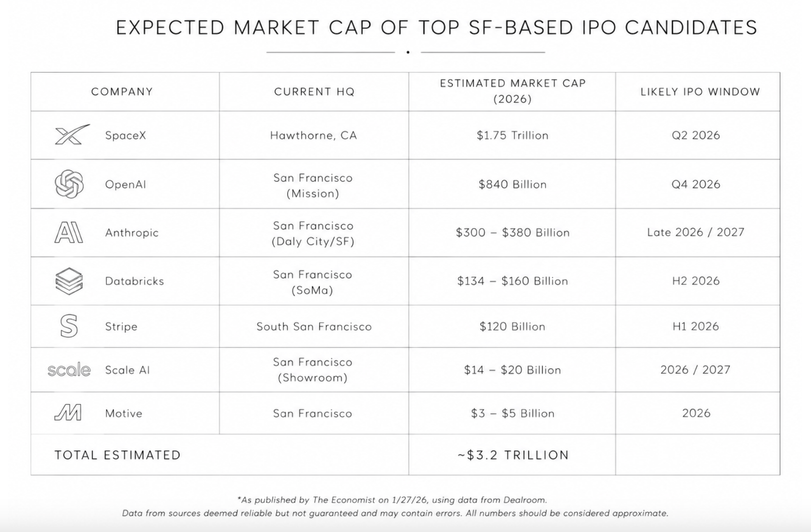Image resolution: width=811 pixels, height=532 pixels.
Task: Select the Total Estimated row label
Action: 117,455
